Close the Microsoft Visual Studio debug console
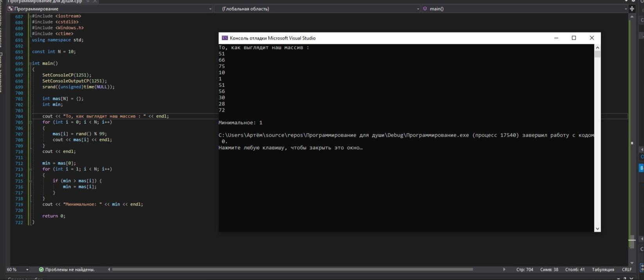Viewport: 644px width, 280px height. pos(592,38)
